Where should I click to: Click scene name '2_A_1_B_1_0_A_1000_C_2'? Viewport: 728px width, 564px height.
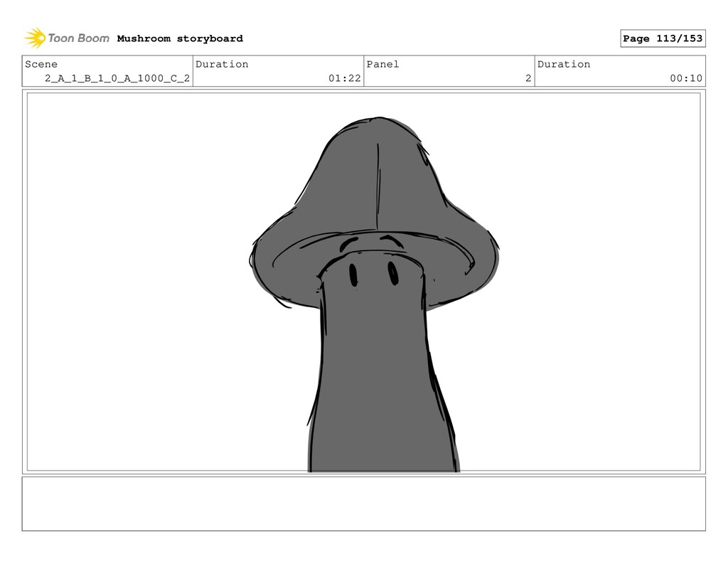117,78
